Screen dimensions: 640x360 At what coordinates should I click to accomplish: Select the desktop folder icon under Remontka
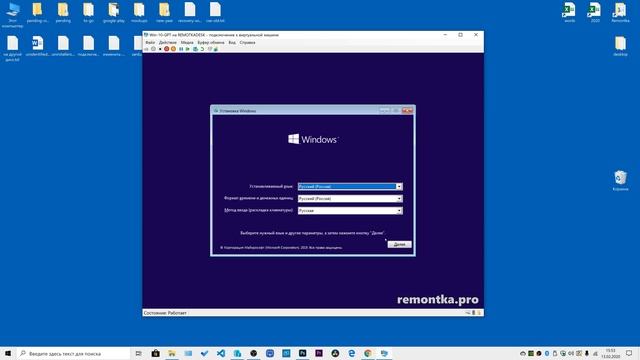620,46
